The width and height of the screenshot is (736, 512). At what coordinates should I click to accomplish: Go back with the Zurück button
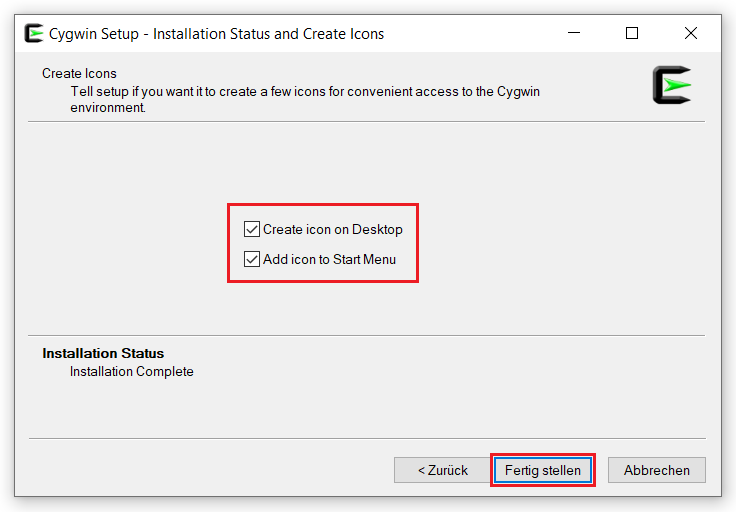coord(442,470)
